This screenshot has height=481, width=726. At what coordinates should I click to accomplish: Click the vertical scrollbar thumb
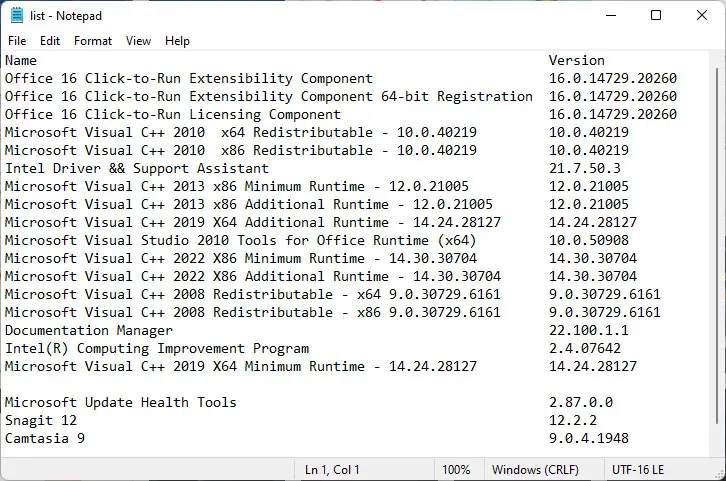click(x=717, y=245)
